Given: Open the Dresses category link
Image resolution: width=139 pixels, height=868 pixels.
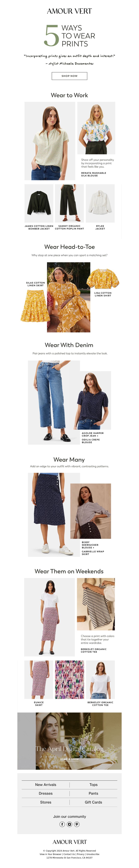Looking at the screenshot, I should coord(46,793).
